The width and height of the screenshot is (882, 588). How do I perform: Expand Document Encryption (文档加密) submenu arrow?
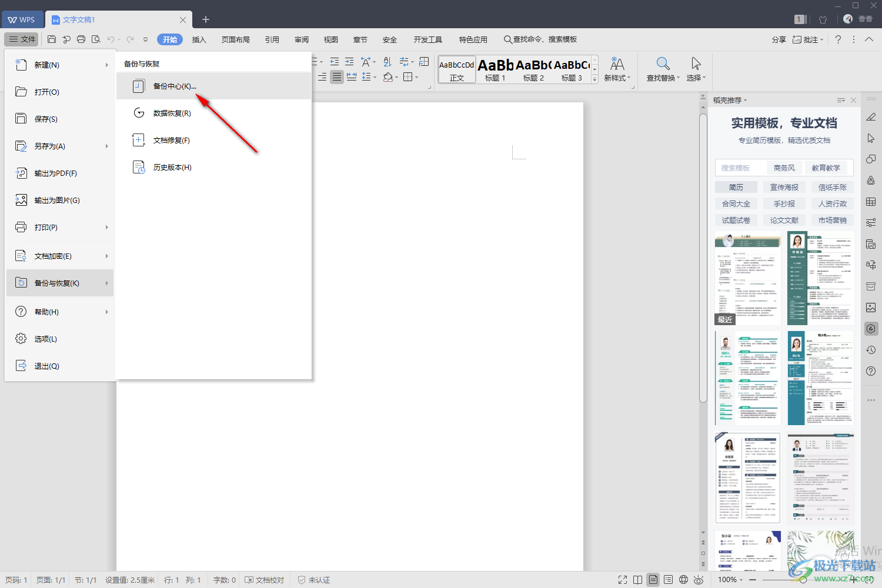point(107,256)
